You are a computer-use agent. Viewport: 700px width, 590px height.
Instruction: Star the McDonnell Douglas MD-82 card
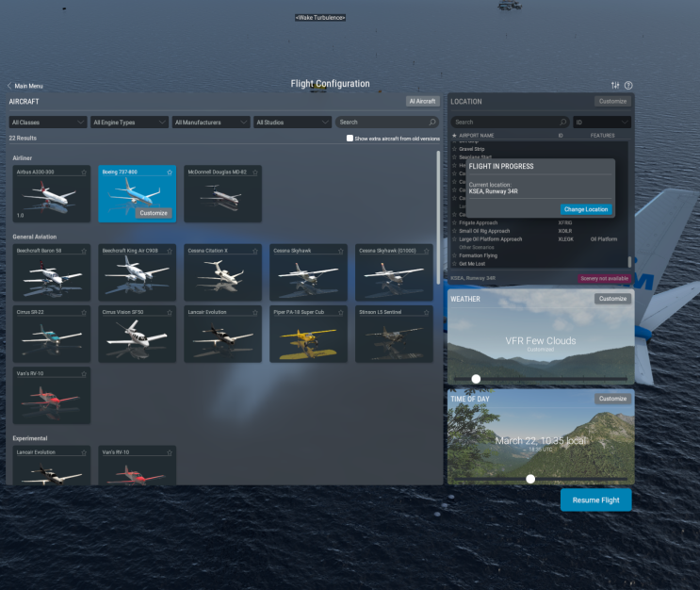[x=255, y=172]
